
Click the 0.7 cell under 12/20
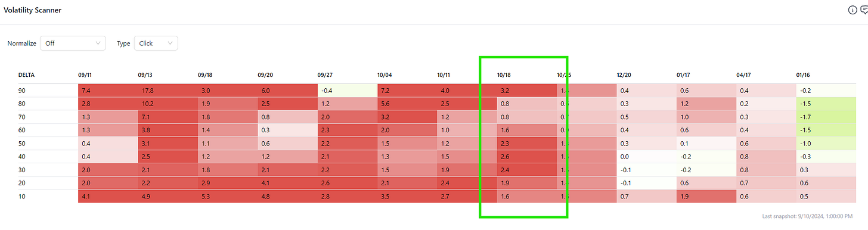click(647, 196)
